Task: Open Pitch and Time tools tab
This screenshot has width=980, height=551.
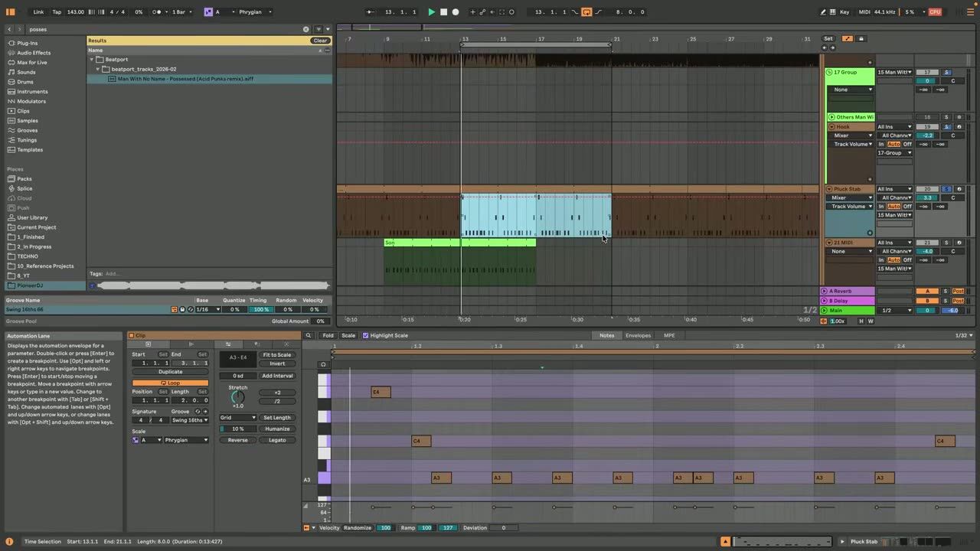Action: tap(227, 344)
